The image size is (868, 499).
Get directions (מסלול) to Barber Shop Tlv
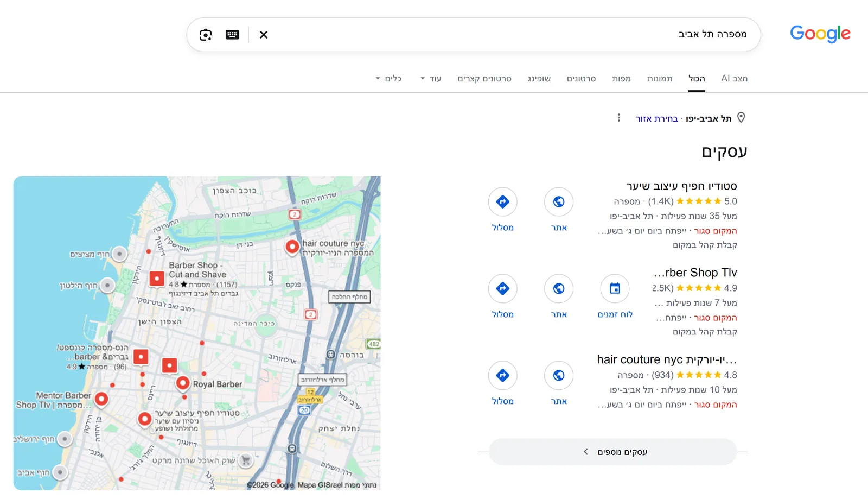click(x=502, y=296)
